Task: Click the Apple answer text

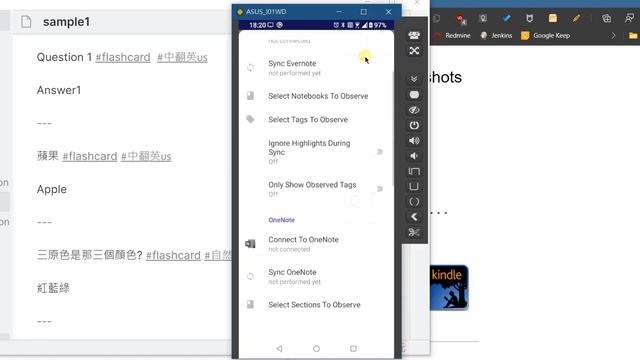Action: (52, 189)
